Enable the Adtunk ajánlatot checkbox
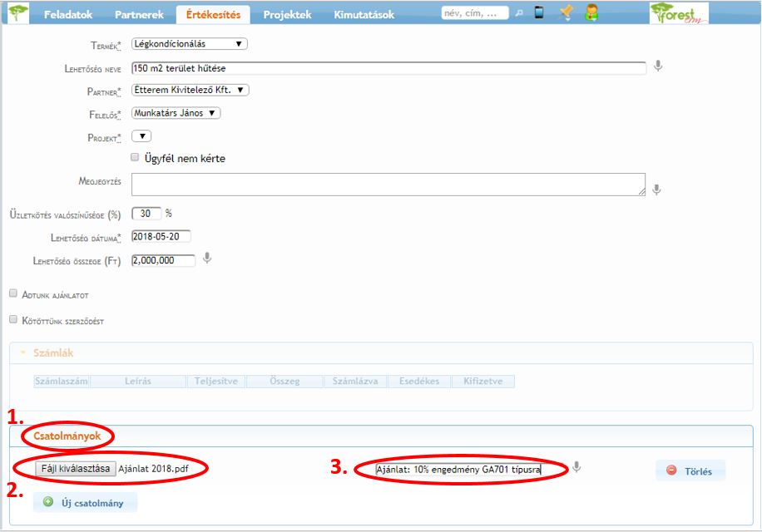This screenshot has height=532, width=762. [x=13, y=293]
